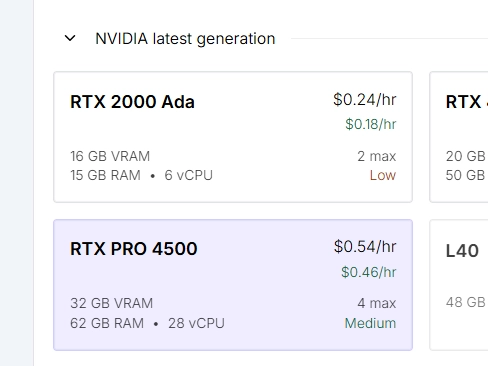The image size is (488, 366).
Task: Click the $0.54/hr price on RTX PRO 4500
Action: click(365, 247)
